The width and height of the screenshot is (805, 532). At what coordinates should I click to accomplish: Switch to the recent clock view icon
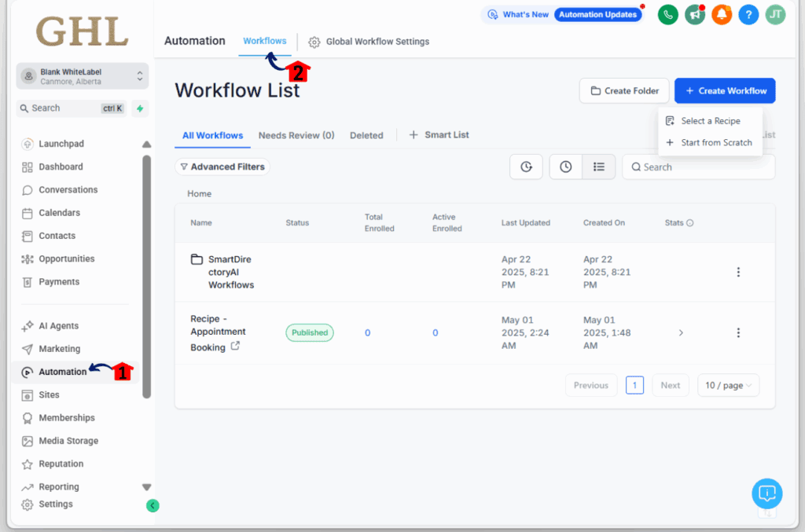click(x=565, y=167)
